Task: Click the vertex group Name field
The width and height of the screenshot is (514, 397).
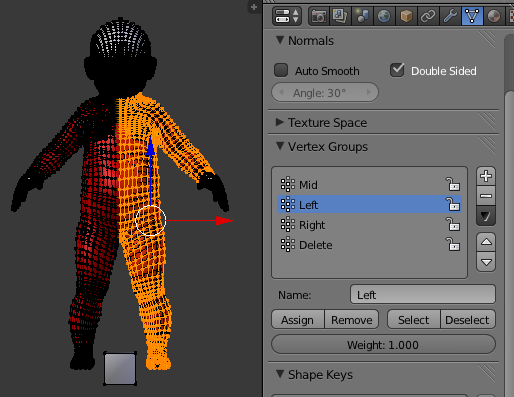Action: pyautogui.click(x=423, y=294)
